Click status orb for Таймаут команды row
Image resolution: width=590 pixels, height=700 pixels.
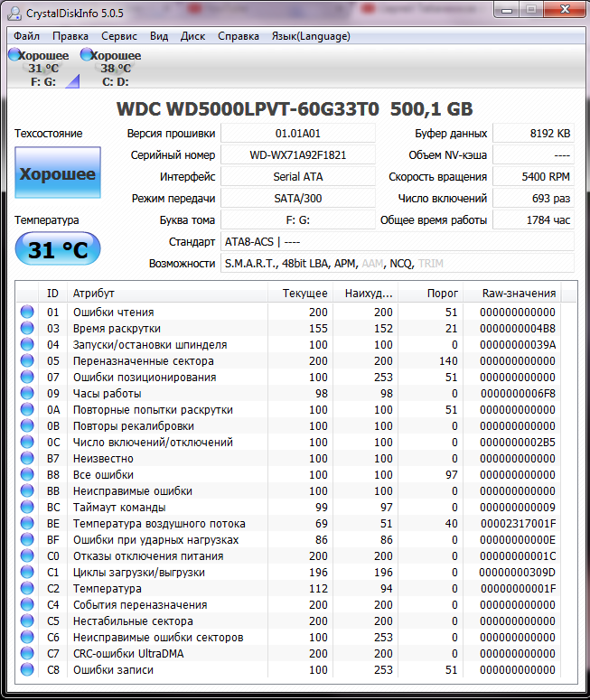[27, 507]
